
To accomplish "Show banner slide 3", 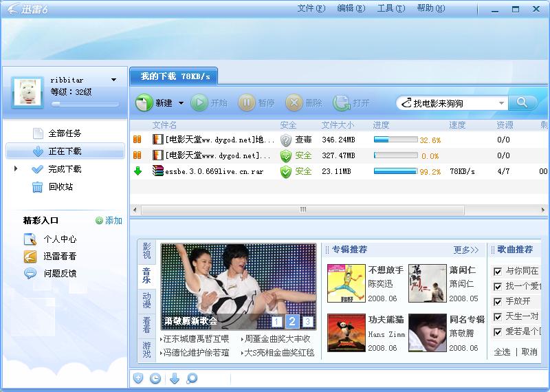I will click(x=307, y=321).
